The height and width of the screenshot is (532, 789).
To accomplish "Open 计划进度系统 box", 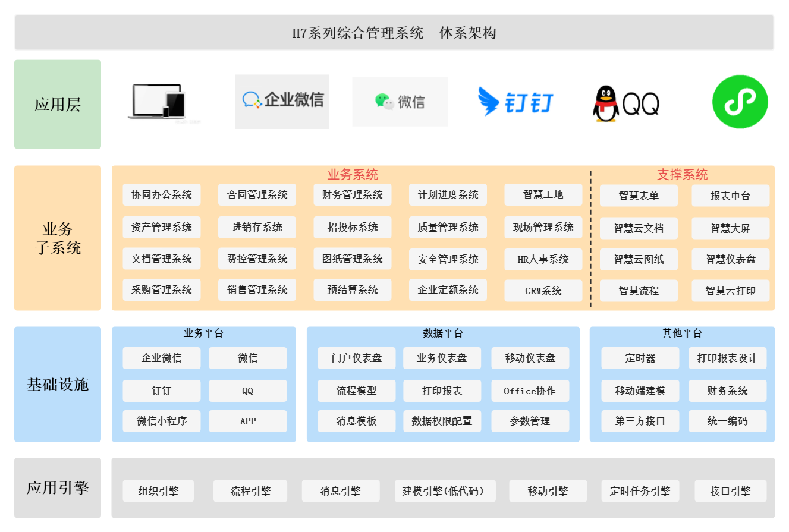I will 448,195.
